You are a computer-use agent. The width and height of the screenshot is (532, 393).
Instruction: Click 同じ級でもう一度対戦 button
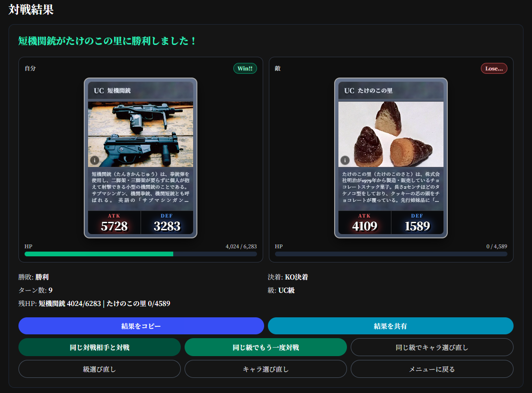click(x=266, y=347)
